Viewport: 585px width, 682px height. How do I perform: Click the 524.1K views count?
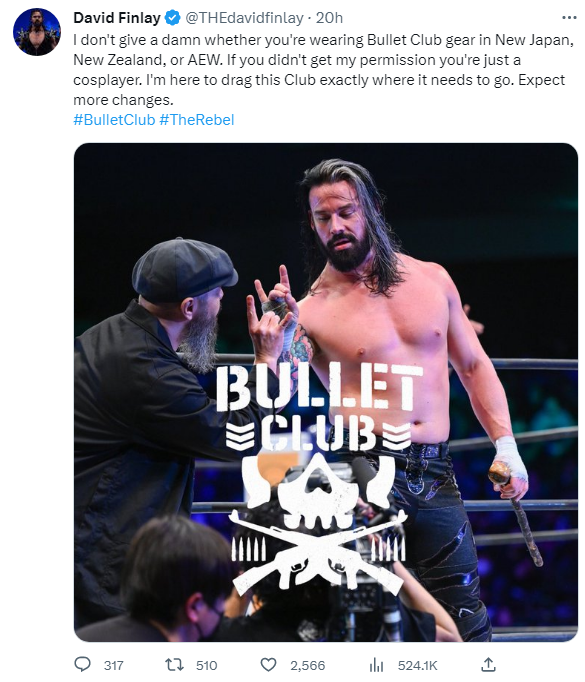[418, 665]
